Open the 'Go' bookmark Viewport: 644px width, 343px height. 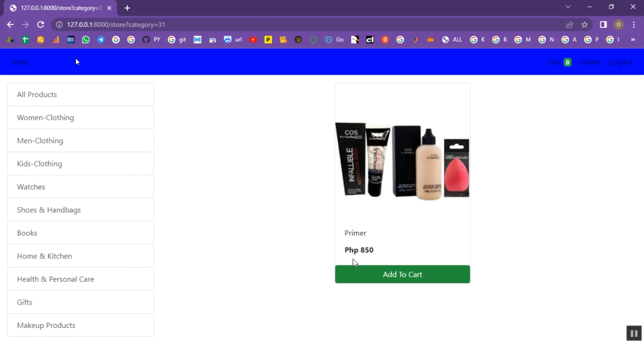point(334,39)
